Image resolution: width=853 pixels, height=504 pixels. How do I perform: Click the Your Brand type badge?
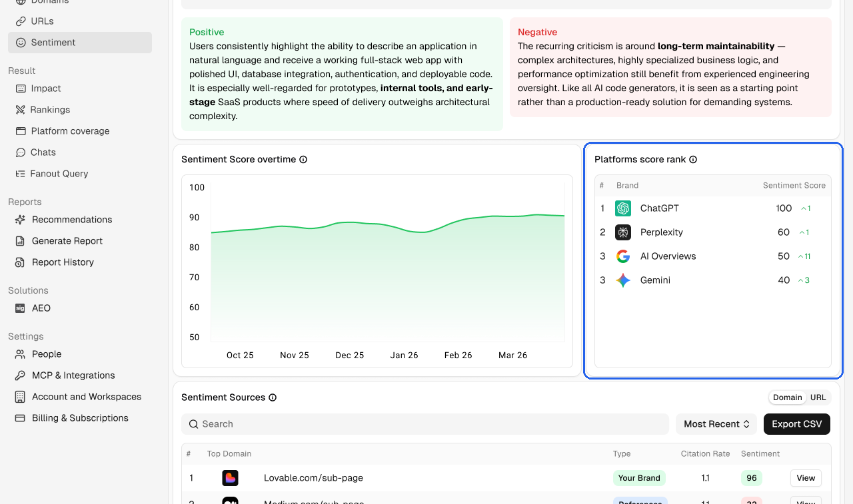pyautogui.click(x=639, y=478)
